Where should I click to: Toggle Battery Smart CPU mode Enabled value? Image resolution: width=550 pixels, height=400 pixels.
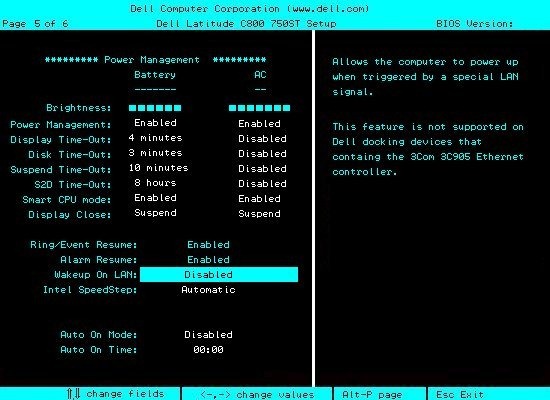point(155,198)
